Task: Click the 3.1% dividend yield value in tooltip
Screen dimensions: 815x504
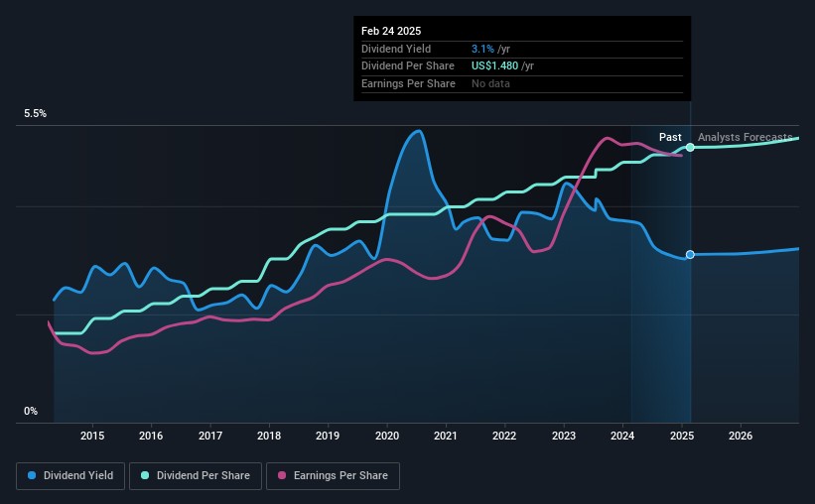Action: [483, 49]
